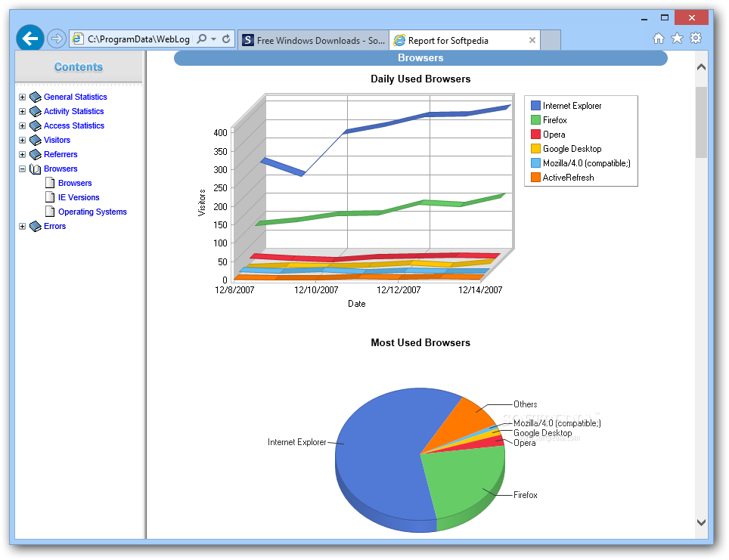Open the General Statistics link
The height and width of the screenshot is (560, 729).
point(76,97)
